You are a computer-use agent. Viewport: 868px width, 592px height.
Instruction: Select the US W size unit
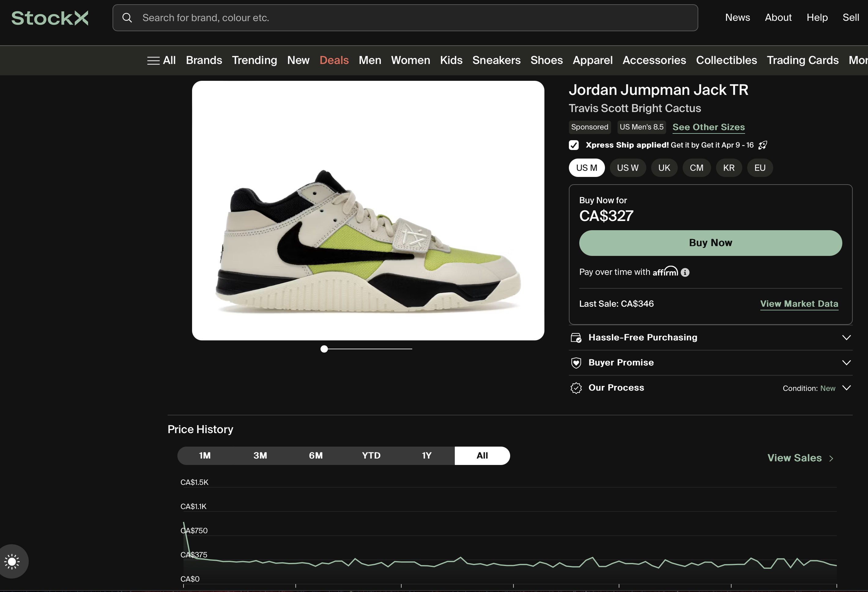628,168
